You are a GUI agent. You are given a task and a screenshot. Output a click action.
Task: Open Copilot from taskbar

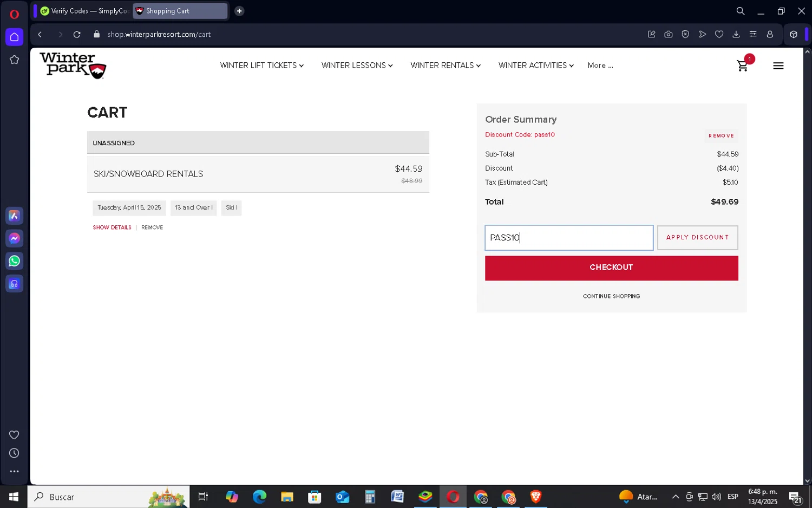coord(232,497)
